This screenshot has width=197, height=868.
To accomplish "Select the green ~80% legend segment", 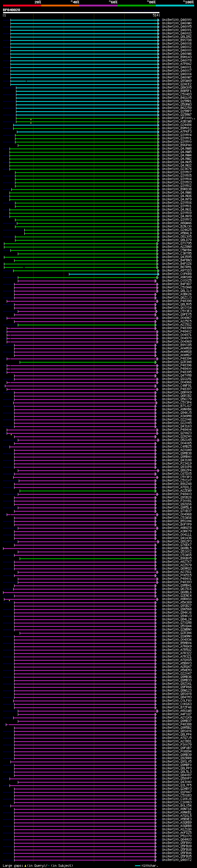I will pos(137,6).
